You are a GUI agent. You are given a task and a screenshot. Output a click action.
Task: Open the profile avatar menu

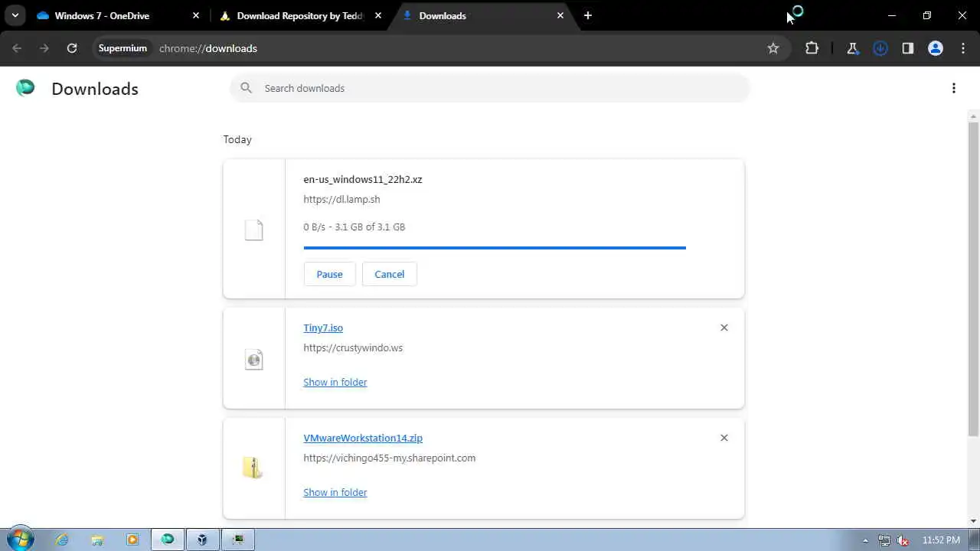click(936, 48)
